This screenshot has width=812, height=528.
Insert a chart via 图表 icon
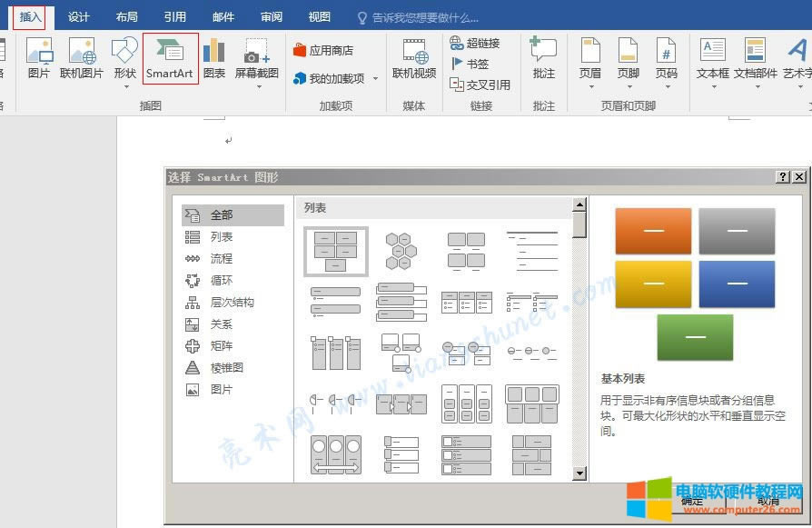(213, 59)
